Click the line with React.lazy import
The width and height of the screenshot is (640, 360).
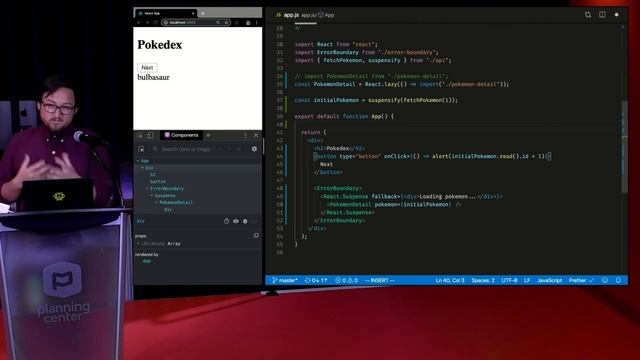(x=402, y=84)
